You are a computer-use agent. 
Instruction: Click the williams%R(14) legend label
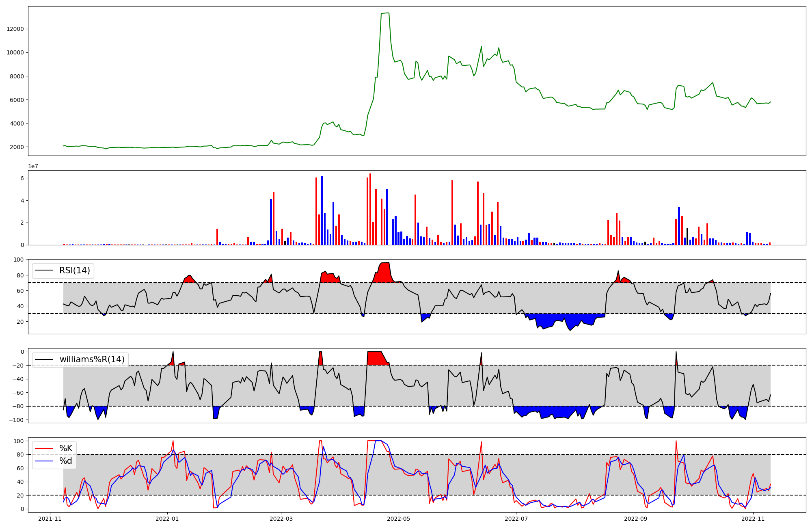(x=92, y=359)
